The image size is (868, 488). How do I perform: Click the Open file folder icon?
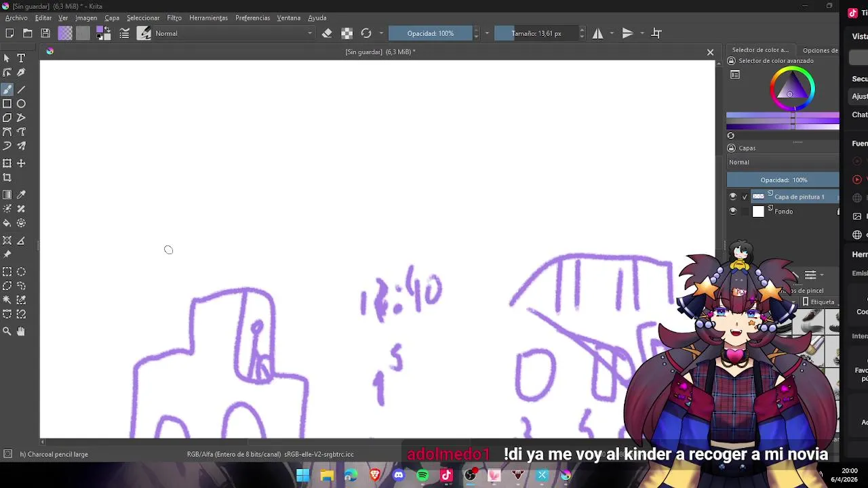tap(28, 33)
